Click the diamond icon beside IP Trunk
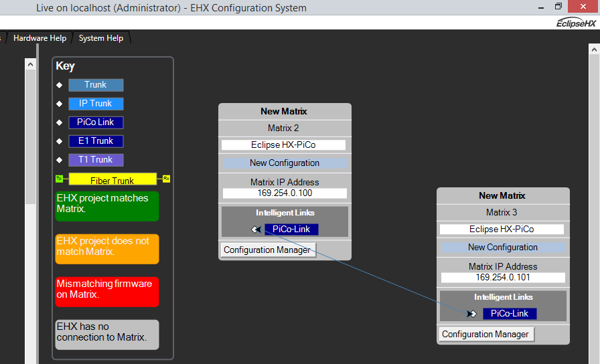The height and width of the screenshot is (364, 600). tap(59, 104)
